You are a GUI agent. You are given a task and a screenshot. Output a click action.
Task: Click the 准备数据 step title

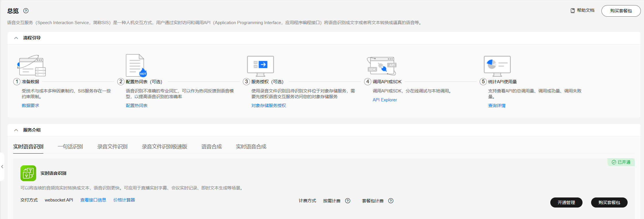[x=30, y=82]
